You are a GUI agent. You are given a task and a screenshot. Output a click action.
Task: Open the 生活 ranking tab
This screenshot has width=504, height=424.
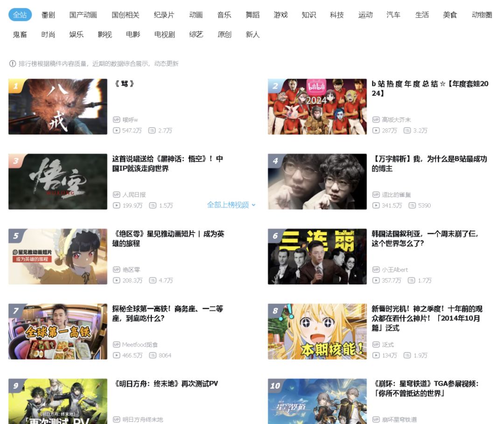click(422, 15)
